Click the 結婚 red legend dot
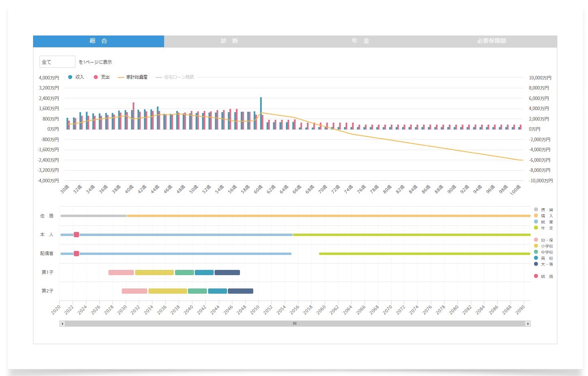This screenshot has width=588, height=376. (x=536, y=276)
